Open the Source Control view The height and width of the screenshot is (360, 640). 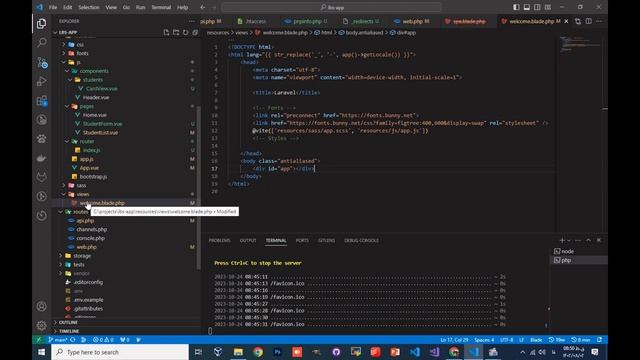coord(42,62)
